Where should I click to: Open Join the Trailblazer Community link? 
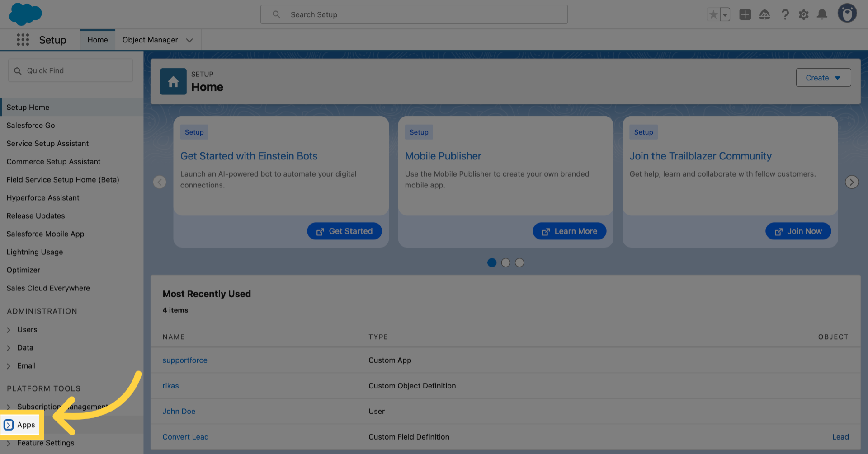pyautogui.click(x=700, y=156)
